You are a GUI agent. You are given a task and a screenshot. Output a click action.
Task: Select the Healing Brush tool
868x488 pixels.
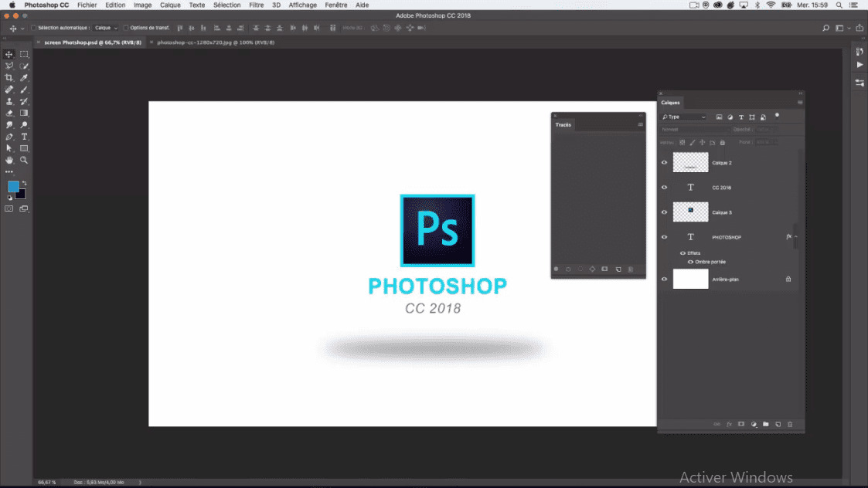click(x=9, y=90)
